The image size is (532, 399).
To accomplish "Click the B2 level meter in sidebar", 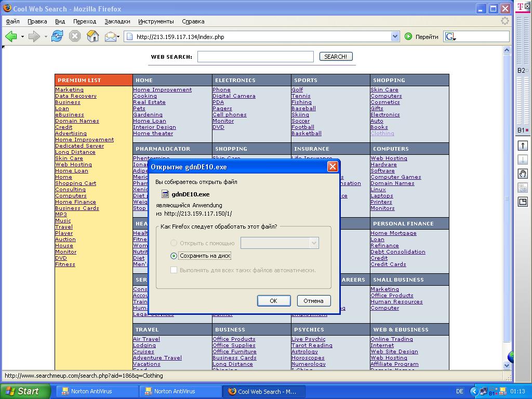I will coord(523,41).
